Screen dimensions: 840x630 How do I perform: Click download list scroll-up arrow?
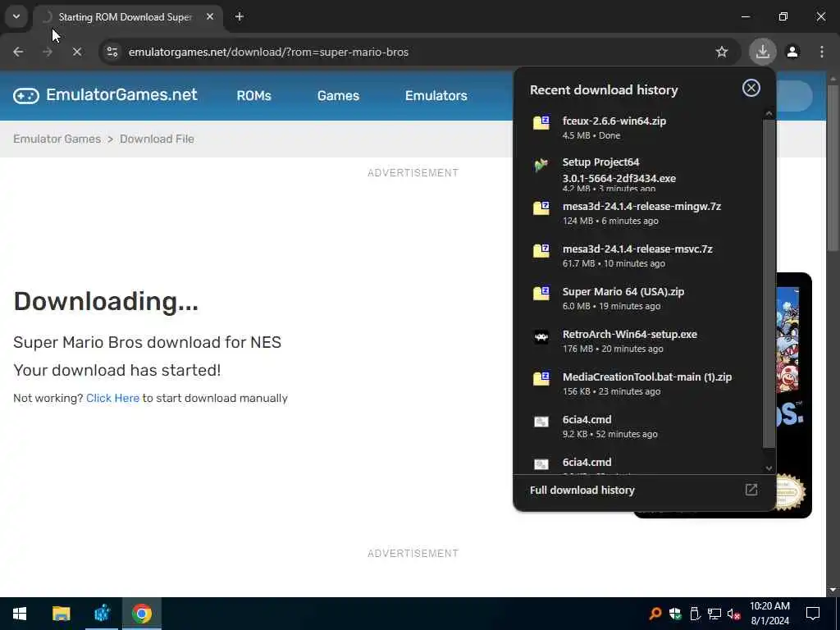pos(769,113)
